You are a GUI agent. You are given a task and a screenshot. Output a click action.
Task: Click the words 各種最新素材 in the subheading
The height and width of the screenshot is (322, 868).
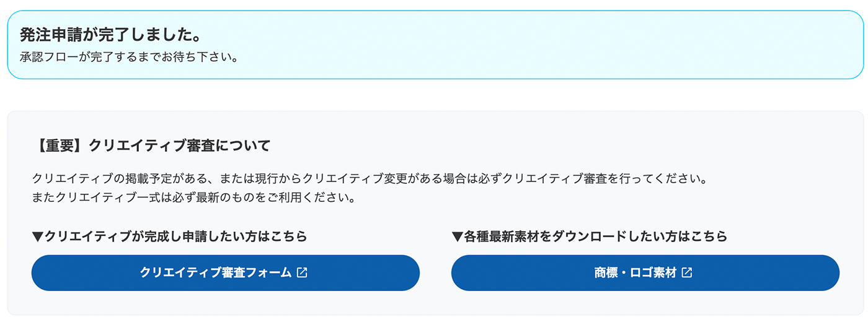497,237
